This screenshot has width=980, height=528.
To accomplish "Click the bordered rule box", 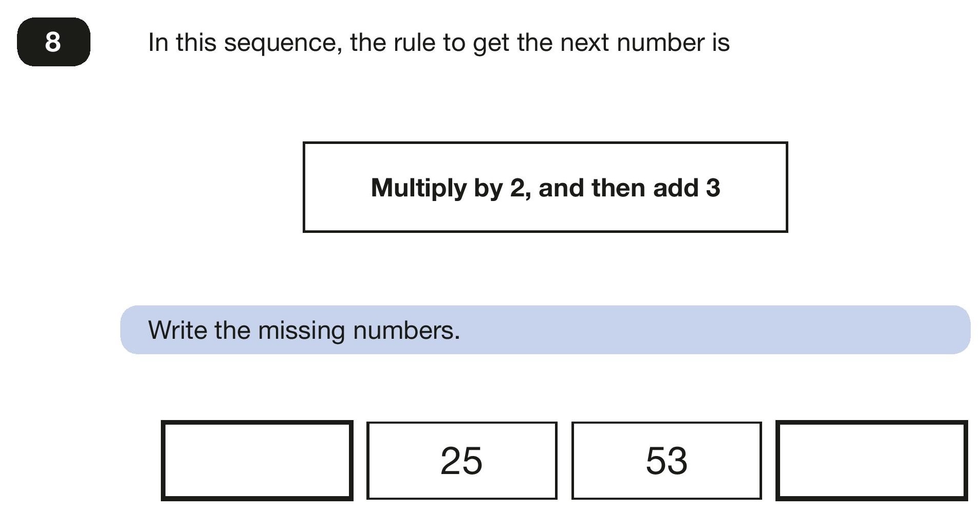I will [545, 187].
